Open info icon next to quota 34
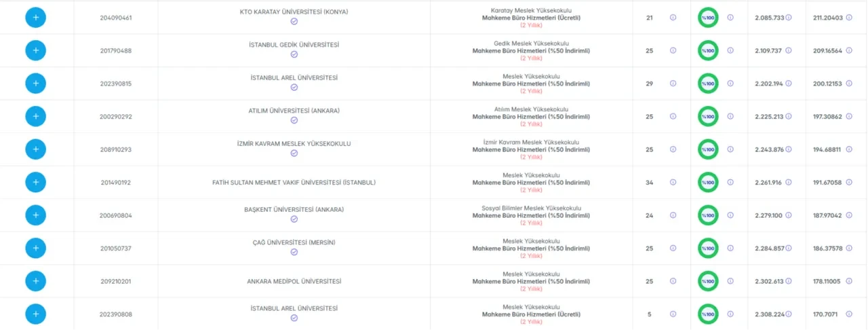This screenshot has height=330, width=868. tap(673, 183)
